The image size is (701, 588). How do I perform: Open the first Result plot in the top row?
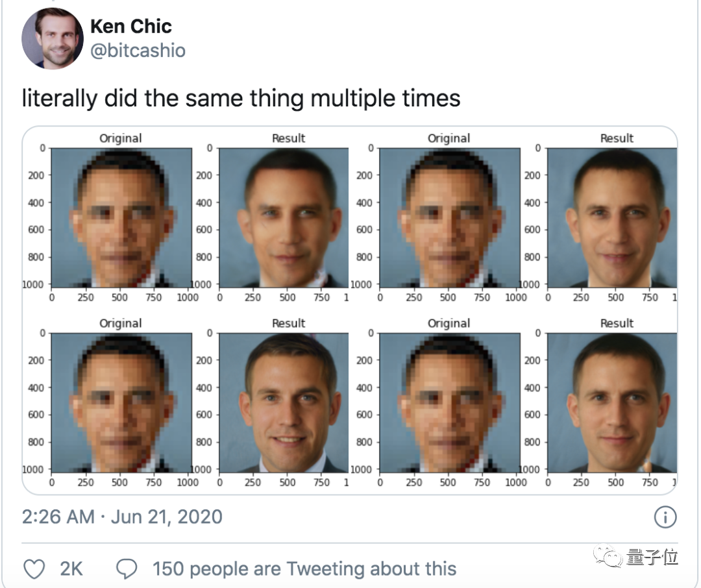[x=284, y=217]
